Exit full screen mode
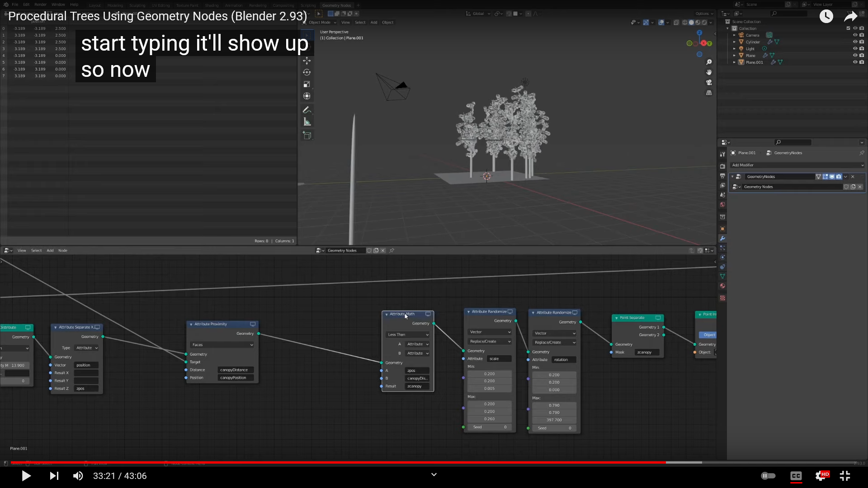Image resolution: width=868 pixels, height=488 pixels. coord(845,476)
